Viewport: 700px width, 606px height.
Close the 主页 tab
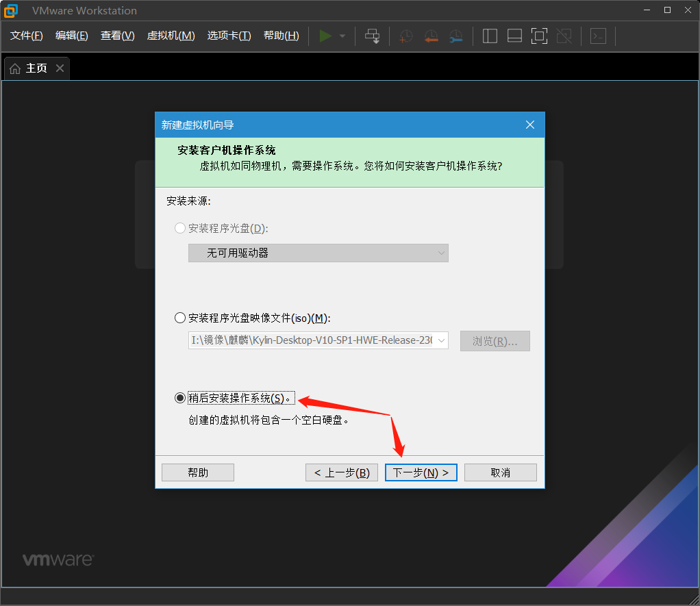click(x=60, y=68)
